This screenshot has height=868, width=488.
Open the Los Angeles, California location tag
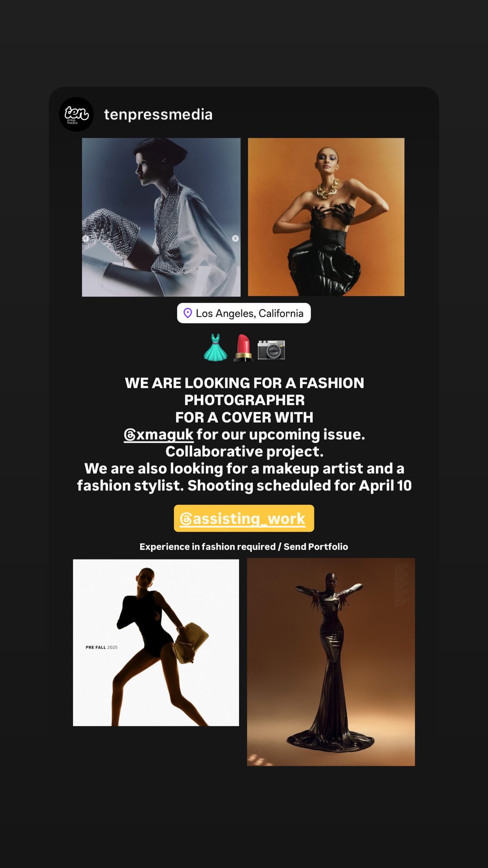click(x=244, y=313)
